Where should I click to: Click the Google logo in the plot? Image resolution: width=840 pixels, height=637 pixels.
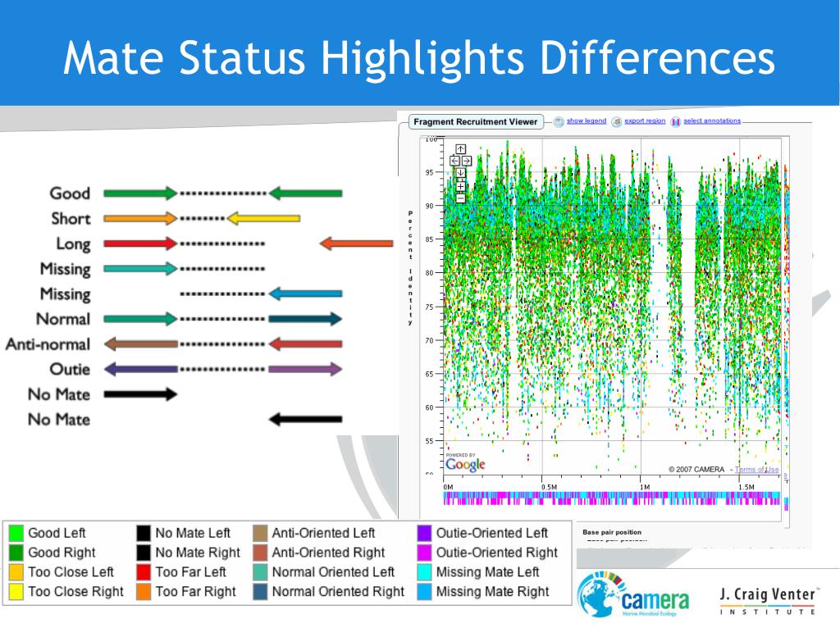point(465,464)
